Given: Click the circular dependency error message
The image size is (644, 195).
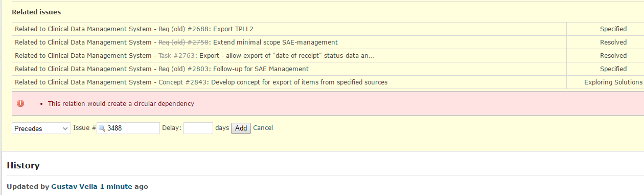Looking at the screenshot, I should pos(121,104).
